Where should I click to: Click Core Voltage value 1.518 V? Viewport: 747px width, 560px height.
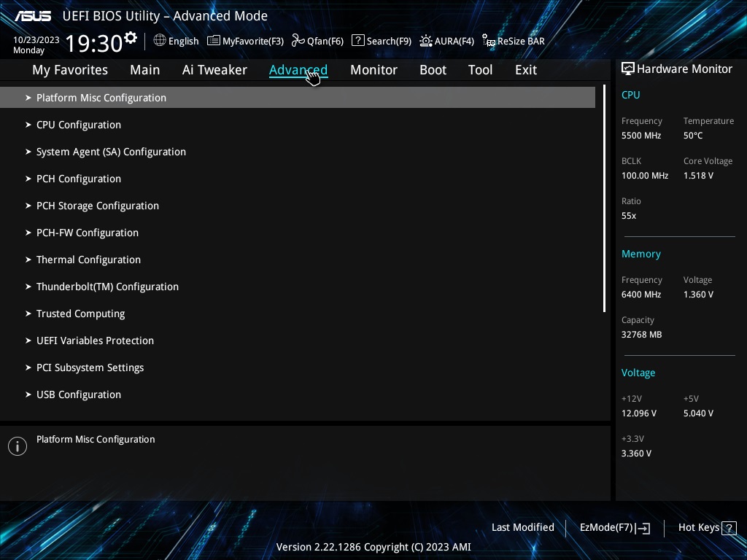(698, 176)
